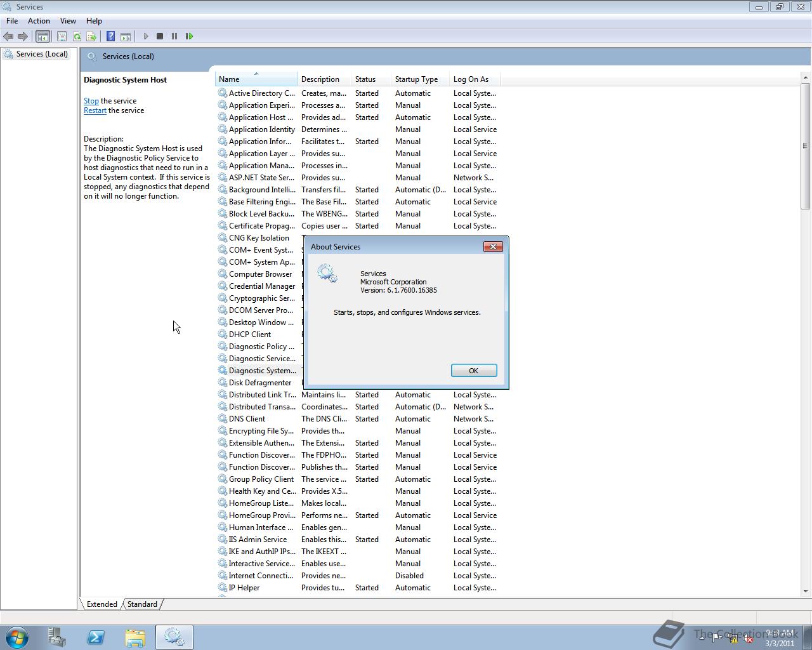Sort by the Name column header
The image size is (812, 650).
click(x=256, y=79)
